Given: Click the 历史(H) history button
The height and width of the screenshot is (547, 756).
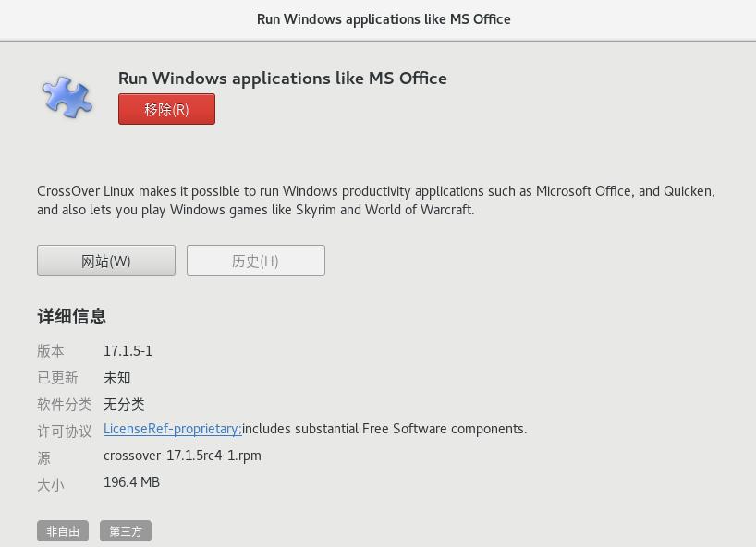Looking at the screenshot, I should click(x=255, y=261).
